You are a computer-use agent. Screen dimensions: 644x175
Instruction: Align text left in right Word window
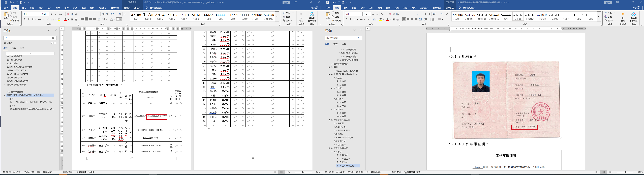404,19
